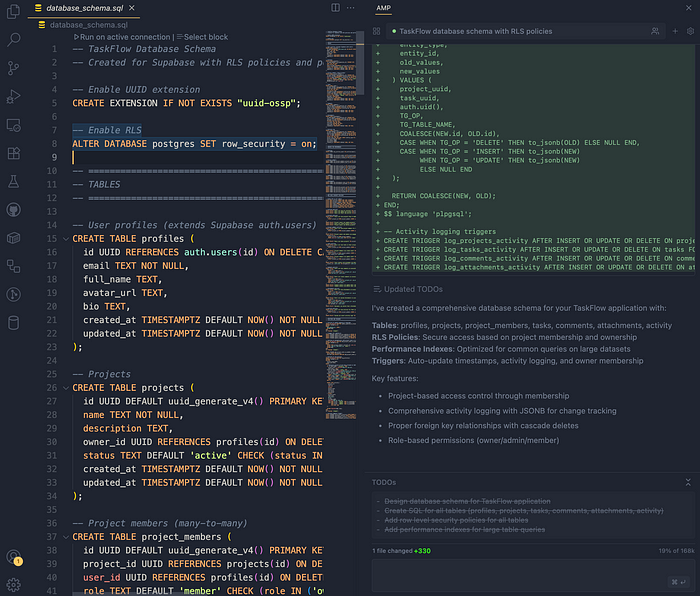Open the Testing flask view
Screen dimensions: 700x596
tap(13, 182)
